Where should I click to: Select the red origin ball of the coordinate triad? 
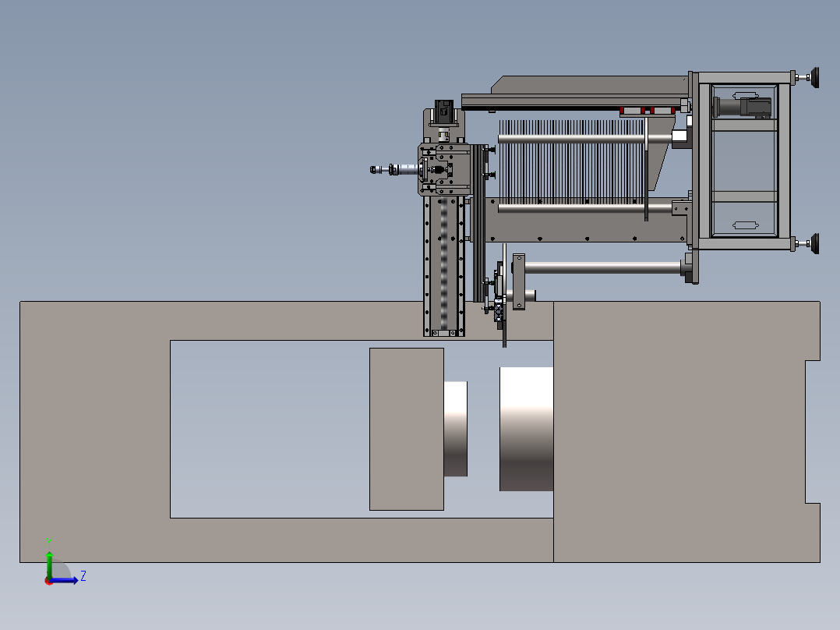tap(49, 581)
